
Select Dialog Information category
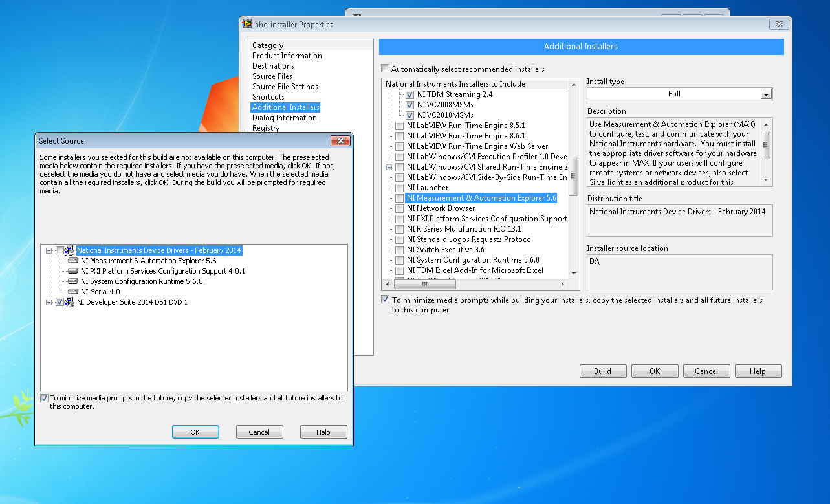[x=285, y=118]
